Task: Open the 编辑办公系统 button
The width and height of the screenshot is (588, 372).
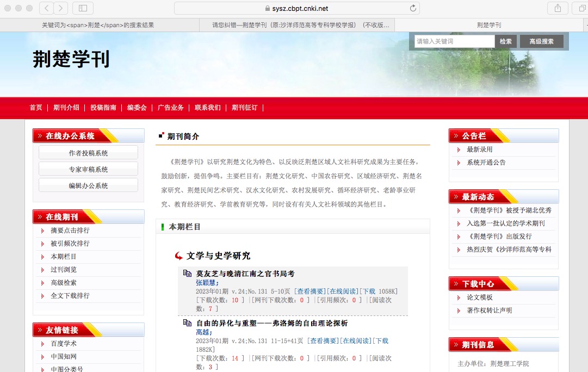Action: coord(88,185)
